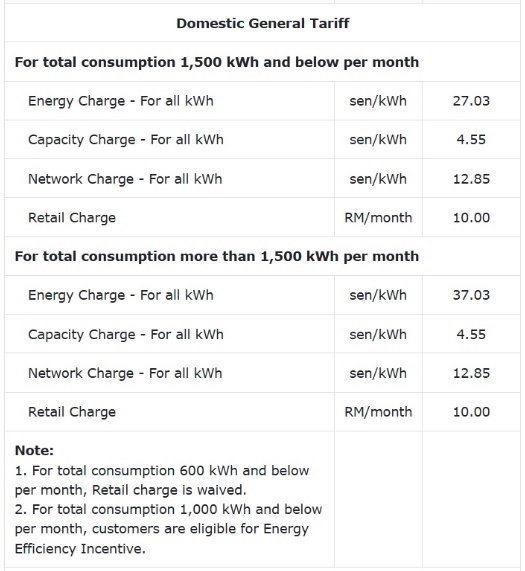Select the second Retail Charge row label
The height and width of the screenshot is (571, 525).
click(x=72, y=412)
